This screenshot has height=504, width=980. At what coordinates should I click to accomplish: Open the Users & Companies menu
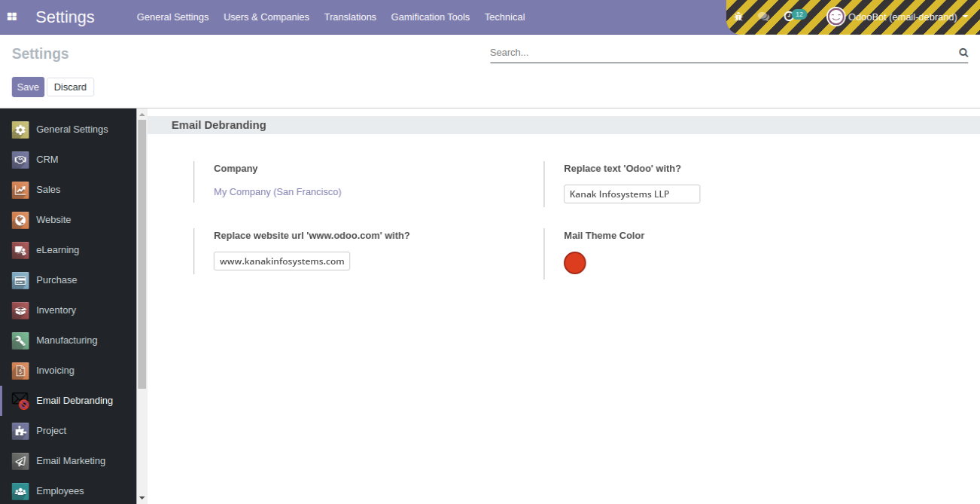point(266,17)
